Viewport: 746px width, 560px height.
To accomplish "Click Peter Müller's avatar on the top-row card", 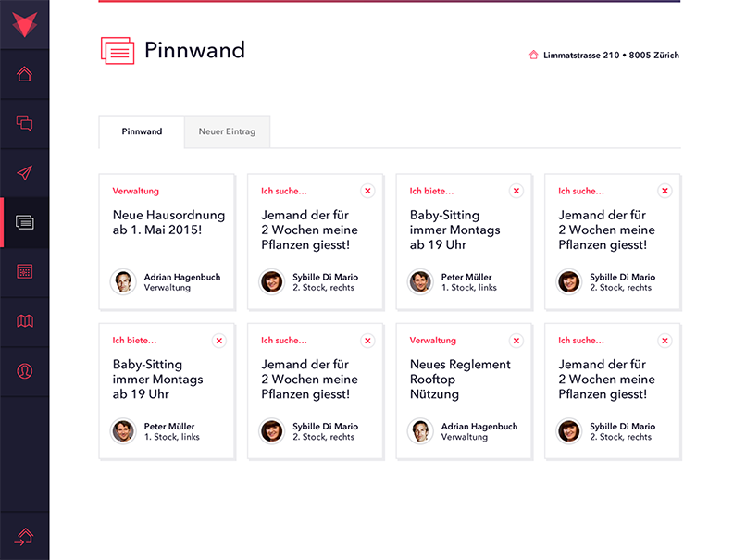I will pyautogui.click(x=420, y=281).
